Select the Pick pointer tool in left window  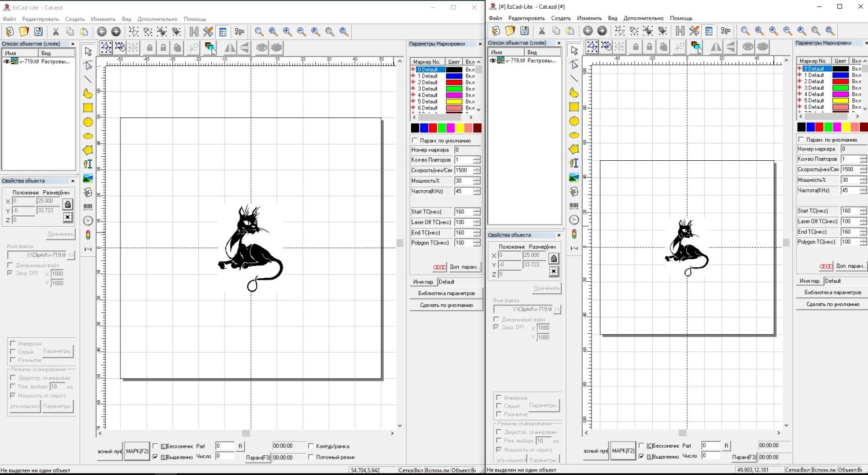pyautogui.click(x=88, y=51)
